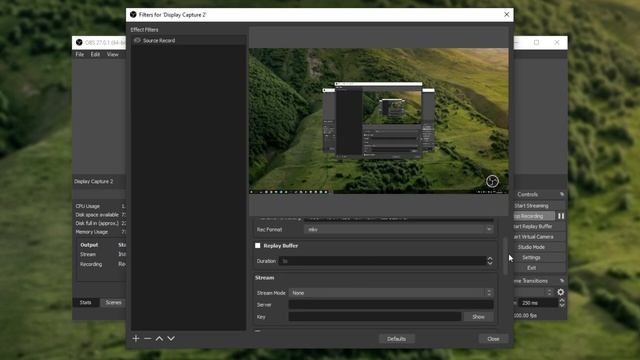Switch to the Scenes tab in OBS
The height and width of the screenshot is (360, 640).
point(113,302)
